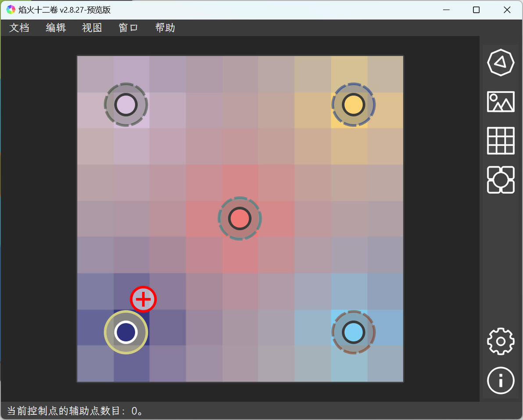Open the 视图 menu
Screen dimensions: 523x420
pyautogui.click(x=92, y=28)
